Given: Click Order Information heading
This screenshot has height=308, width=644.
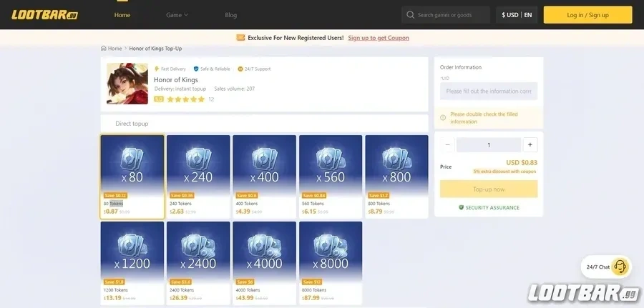Looking at the screenshot, I should pyautogui.click(x=461, y=67).
